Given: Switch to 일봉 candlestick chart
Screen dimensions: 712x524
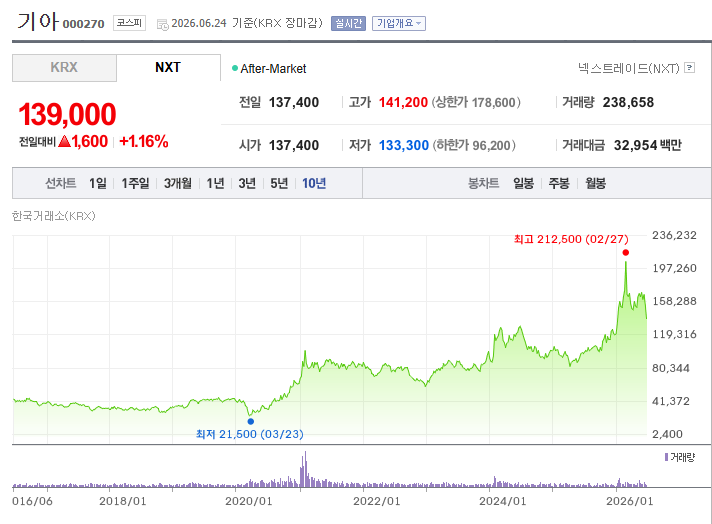Looking at the screenshot, I should click(524, 183).
